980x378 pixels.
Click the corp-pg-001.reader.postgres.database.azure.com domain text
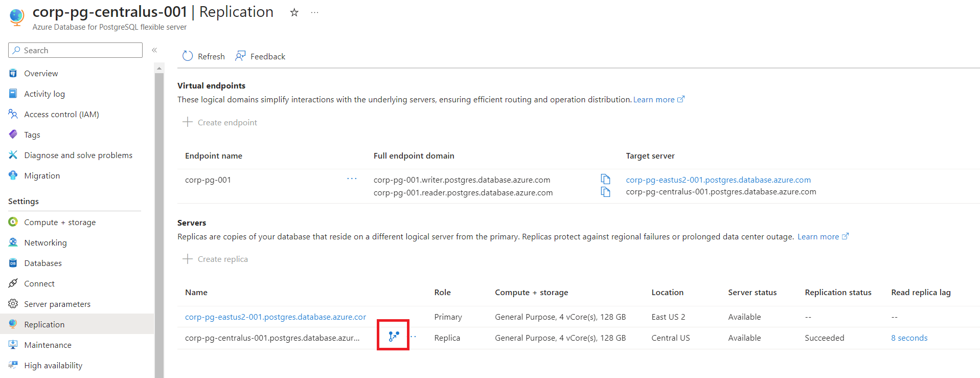[x=463, y=192]
